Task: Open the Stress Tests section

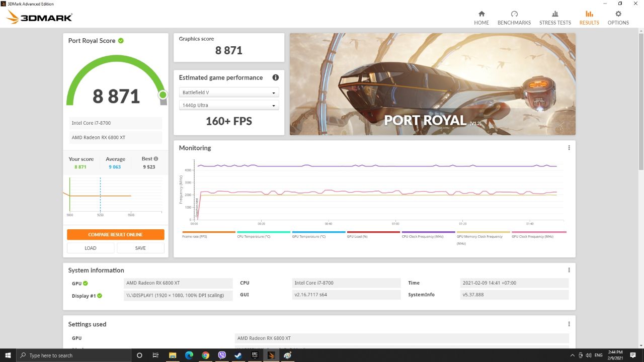Action: [555, 18]
